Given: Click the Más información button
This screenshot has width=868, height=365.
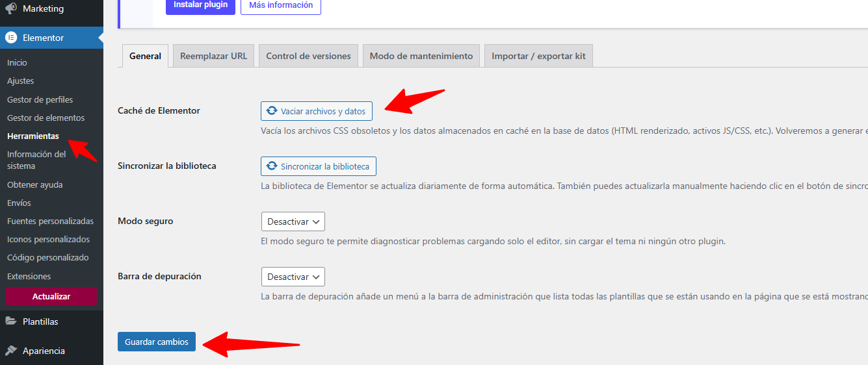Looking at the screenshot, I should click(280, 5).
